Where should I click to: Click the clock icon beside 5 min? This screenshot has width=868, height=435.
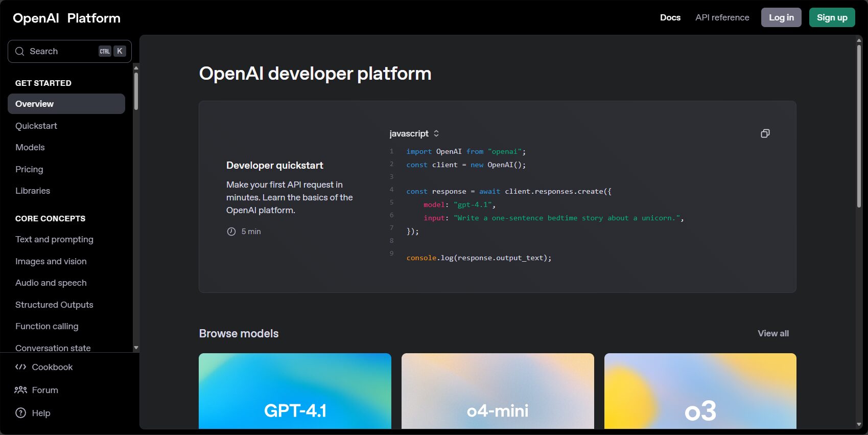point(231,232)
